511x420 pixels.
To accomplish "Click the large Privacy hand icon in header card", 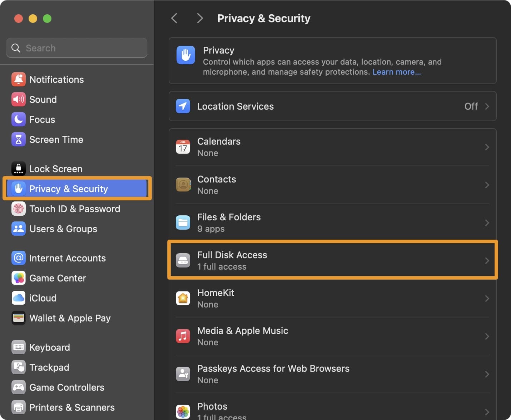I will coord(186,55).
